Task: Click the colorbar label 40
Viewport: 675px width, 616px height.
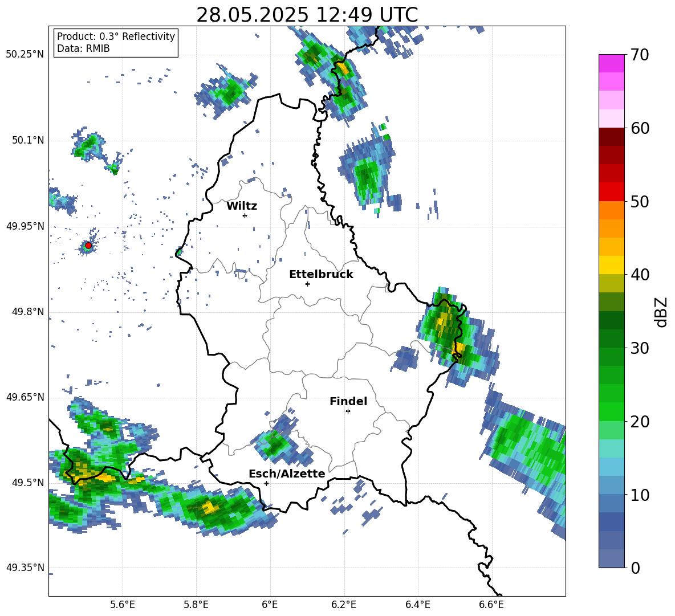Action: click(x=640, y=275)
